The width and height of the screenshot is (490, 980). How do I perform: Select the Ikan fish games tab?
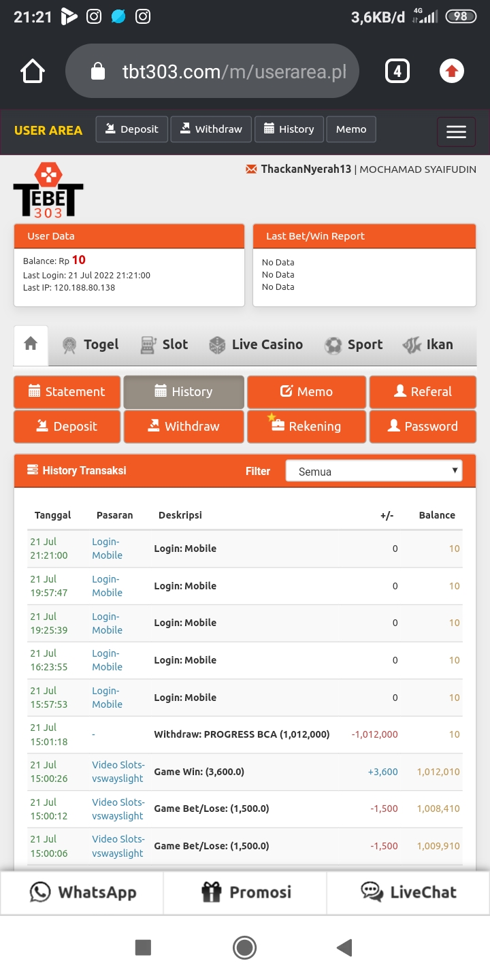(428, 345)
